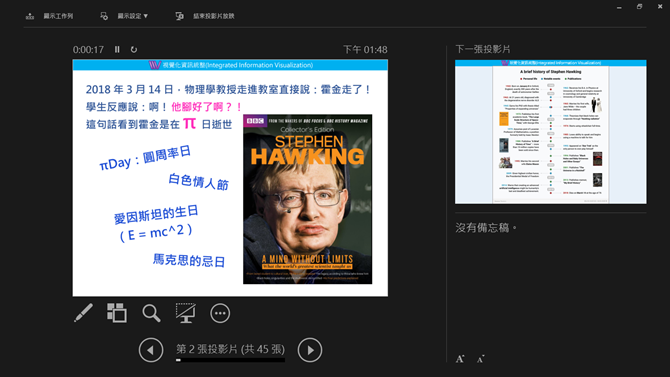Decrease notes text size

[x=481, y=359]
